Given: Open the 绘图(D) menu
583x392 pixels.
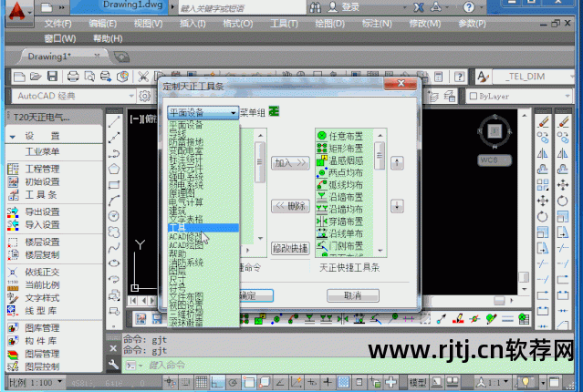Looking at the screenshot, I should click(x=329, y=24).
